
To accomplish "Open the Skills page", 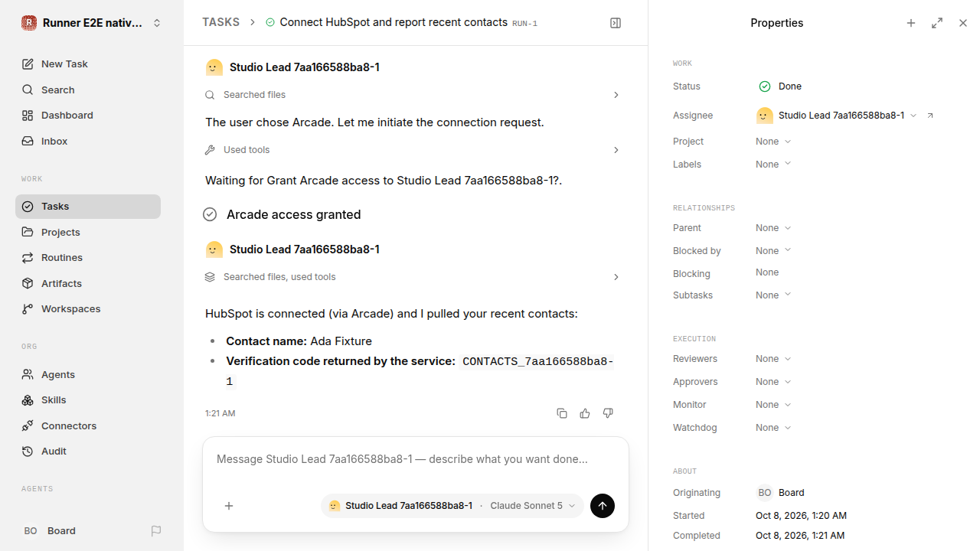I will 88,400.
